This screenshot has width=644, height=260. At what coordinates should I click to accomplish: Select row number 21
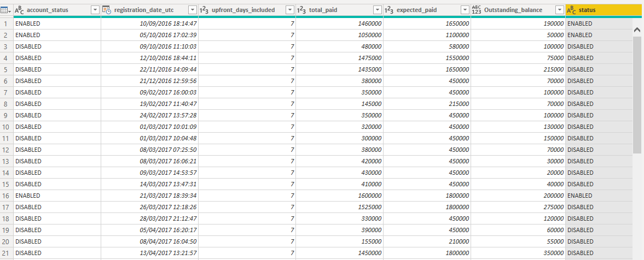7,253
